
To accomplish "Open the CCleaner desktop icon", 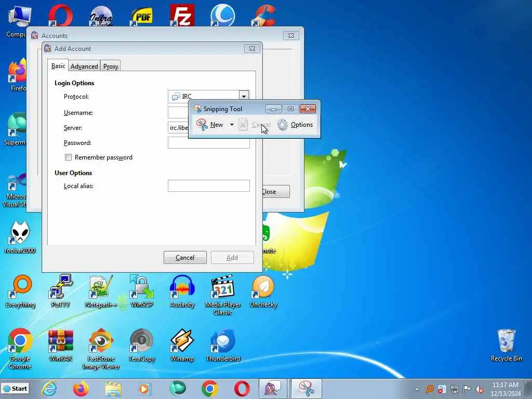I will click(x=263, y=15).
